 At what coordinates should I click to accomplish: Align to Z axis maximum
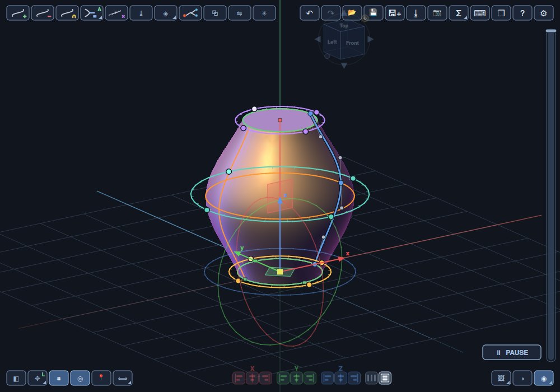[354, 378]
